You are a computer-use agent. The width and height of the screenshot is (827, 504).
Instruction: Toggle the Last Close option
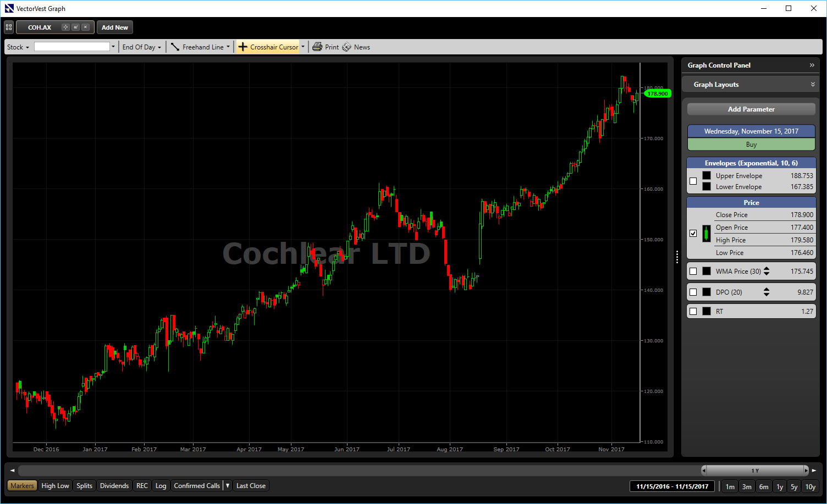(251, 486)
